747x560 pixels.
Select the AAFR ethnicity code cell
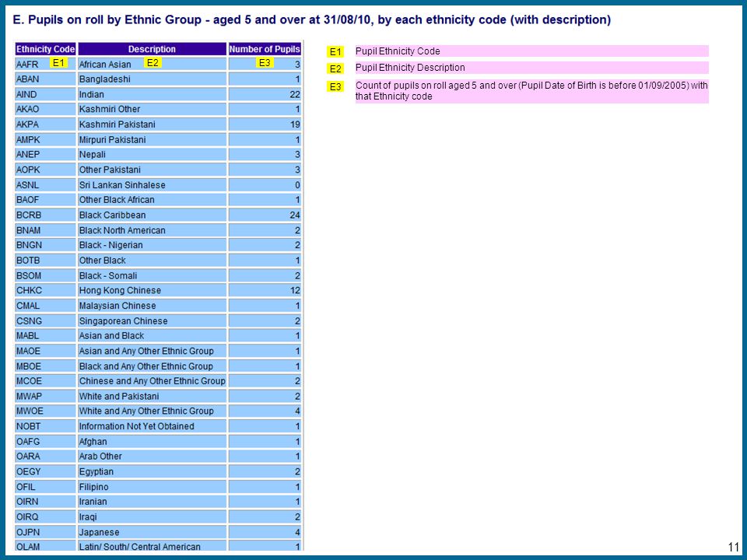pos(45,65)
